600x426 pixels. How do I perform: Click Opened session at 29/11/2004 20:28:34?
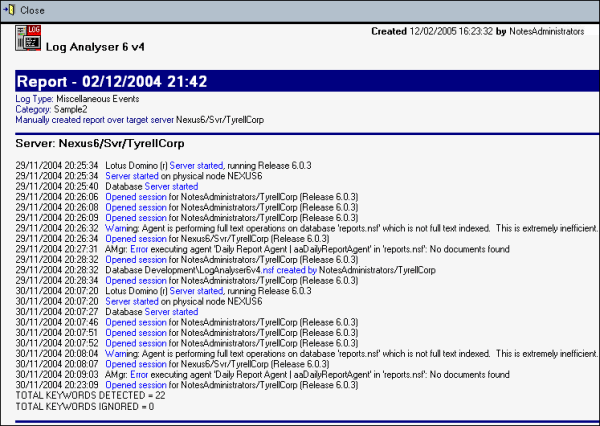[x=136, y=281]
